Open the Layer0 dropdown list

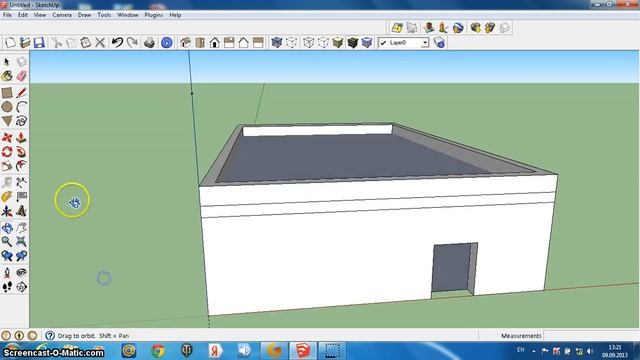point(425,42)
